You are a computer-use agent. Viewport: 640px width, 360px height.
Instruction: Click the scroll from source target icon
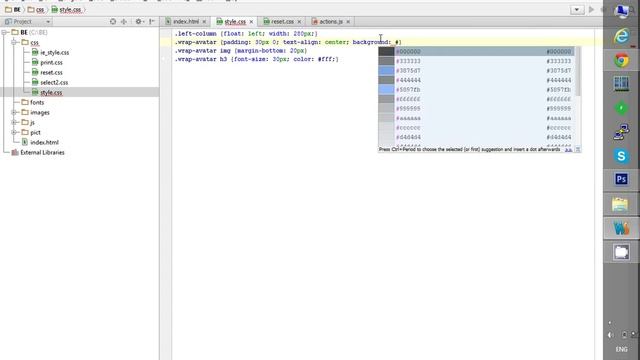[x=113, y=22]
